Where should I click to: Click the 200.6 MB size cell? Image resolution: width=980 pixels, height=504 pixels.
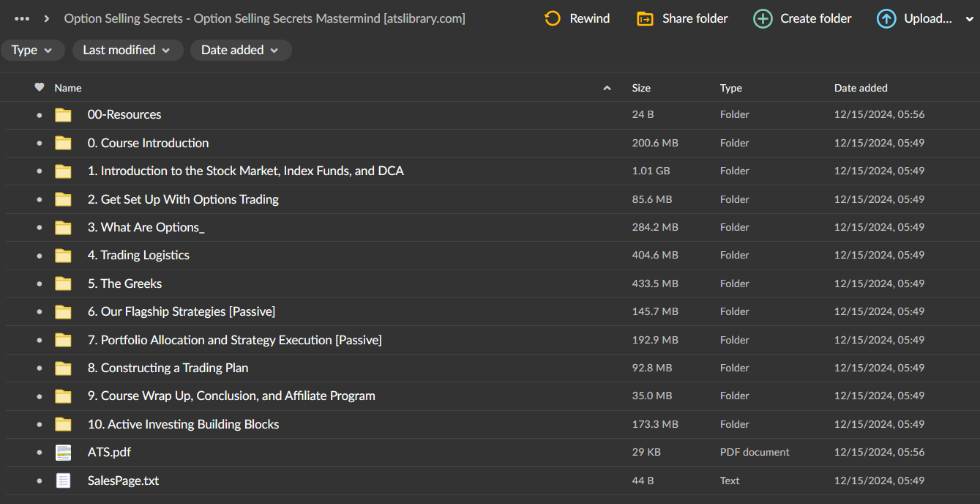tap(655, 143)
